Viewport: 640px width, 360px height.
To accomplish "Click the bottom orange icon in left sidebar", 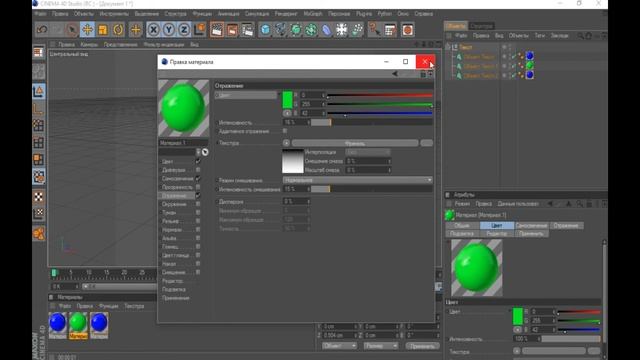I will pos(39,233).
